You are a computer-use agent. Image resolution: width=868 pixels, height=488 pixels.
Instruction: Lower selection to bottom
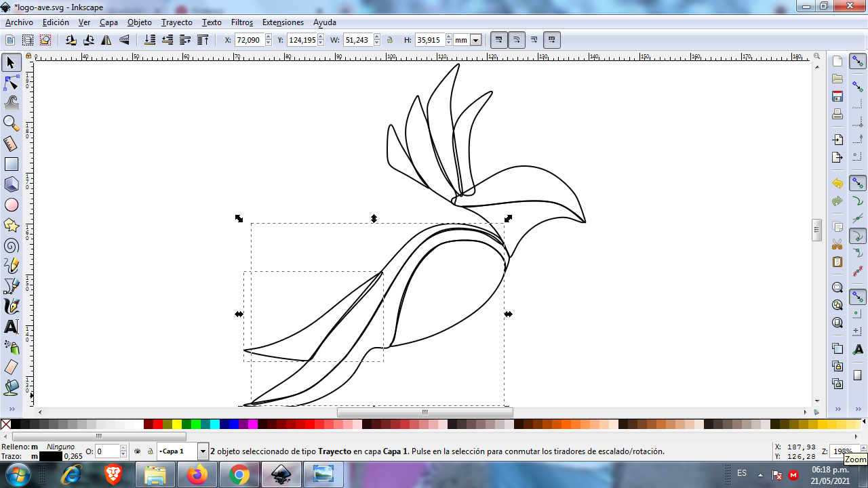pyautogui.click(x=150, y=40)
